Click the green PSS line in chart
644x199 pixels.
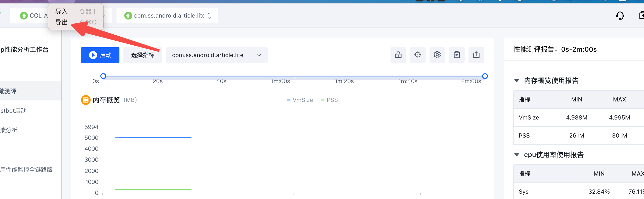tap(153, 189)
